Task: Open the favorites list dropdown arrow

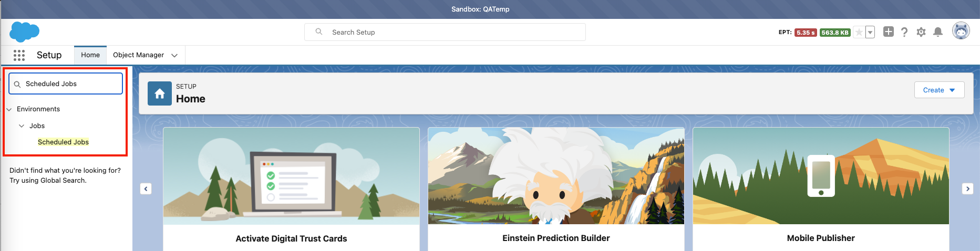Action: (870, 33)
